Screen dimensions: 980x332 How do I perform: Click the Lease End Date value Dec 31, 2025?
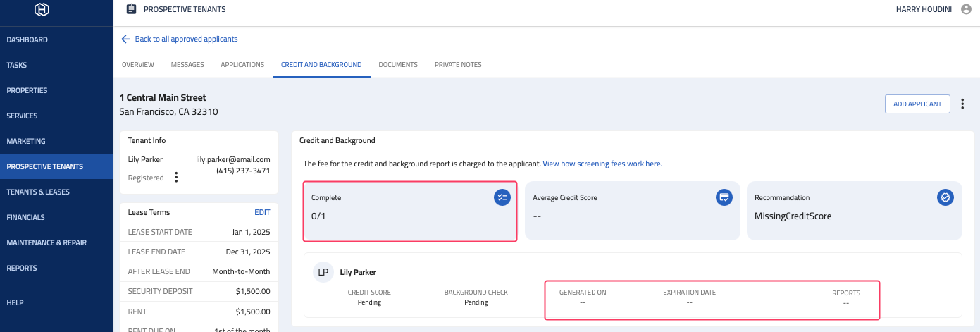(249, 252)
